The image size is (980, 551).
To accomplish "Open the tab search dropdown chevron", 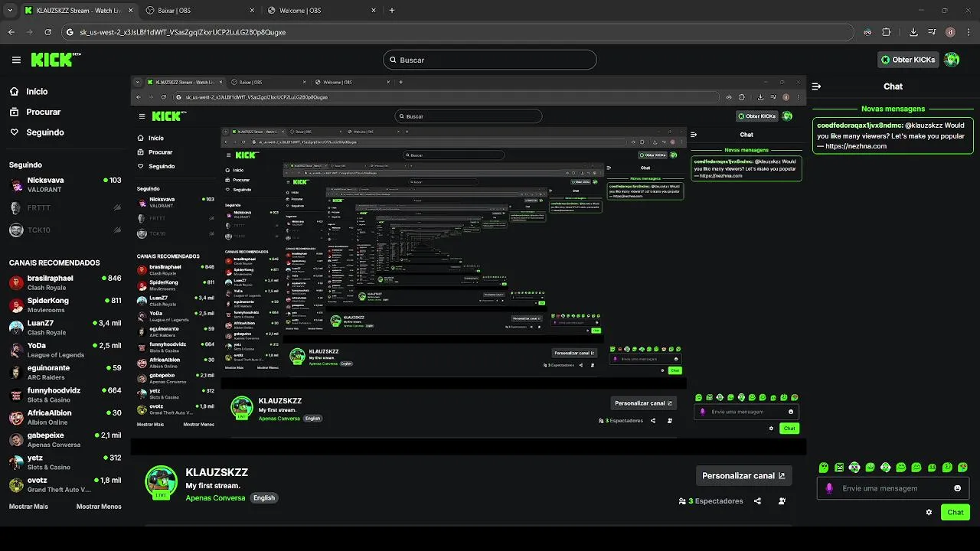I will [x=8, y=11].
